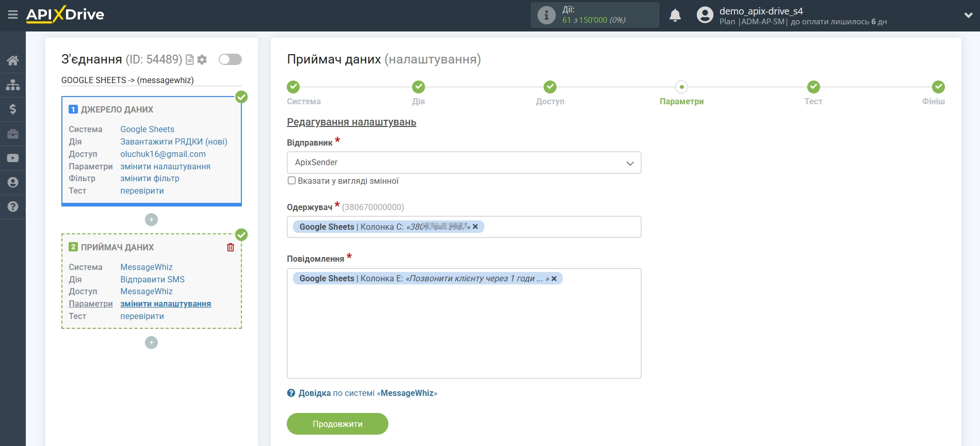Image resolution: width=980 pixels, height=446 pixels.
Task: Open the notifications bell
Action: click(675, 15)
